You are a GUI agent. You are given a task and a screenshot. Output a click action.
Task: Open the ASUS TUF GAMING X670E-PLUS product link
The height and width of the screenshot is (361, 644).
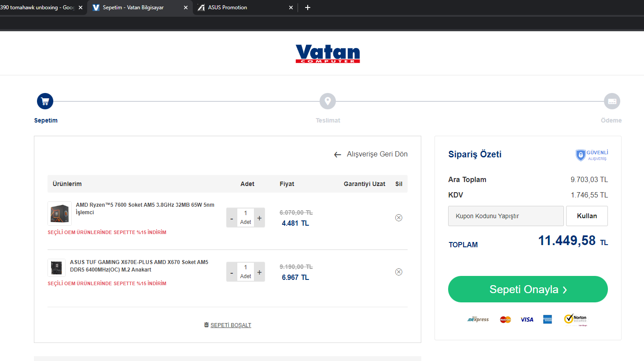pos(139,266)
